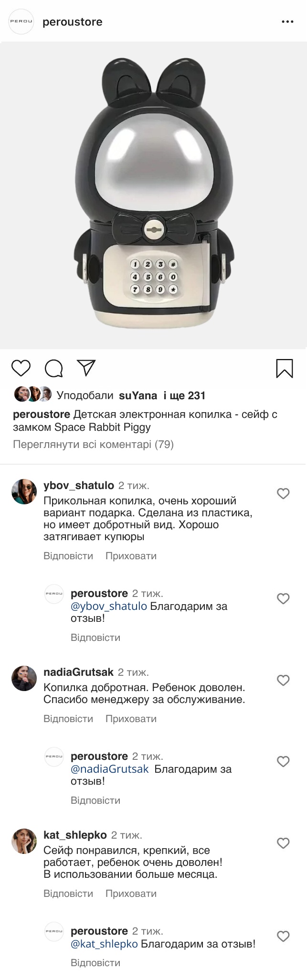This screenshot has width=307, height=980.
Task: Like peroustore's reply to kat_shlepko
Action: (283, 936)
